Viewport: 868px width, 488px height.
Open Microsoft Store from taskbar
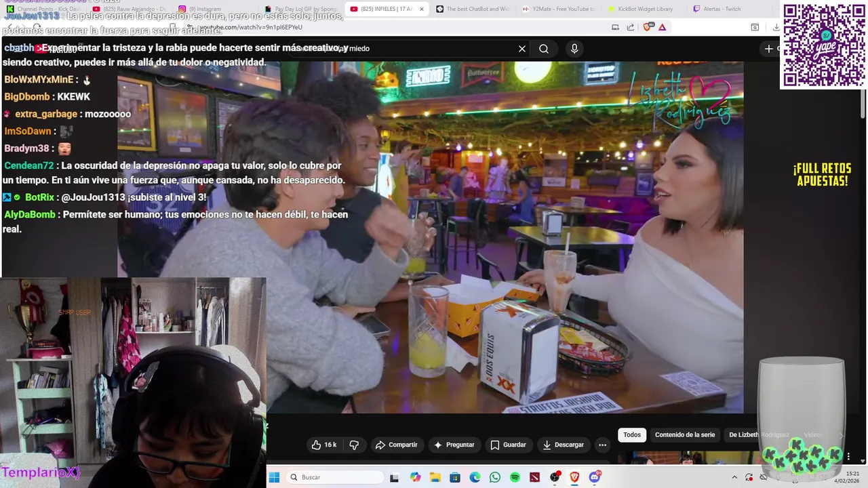455,477
